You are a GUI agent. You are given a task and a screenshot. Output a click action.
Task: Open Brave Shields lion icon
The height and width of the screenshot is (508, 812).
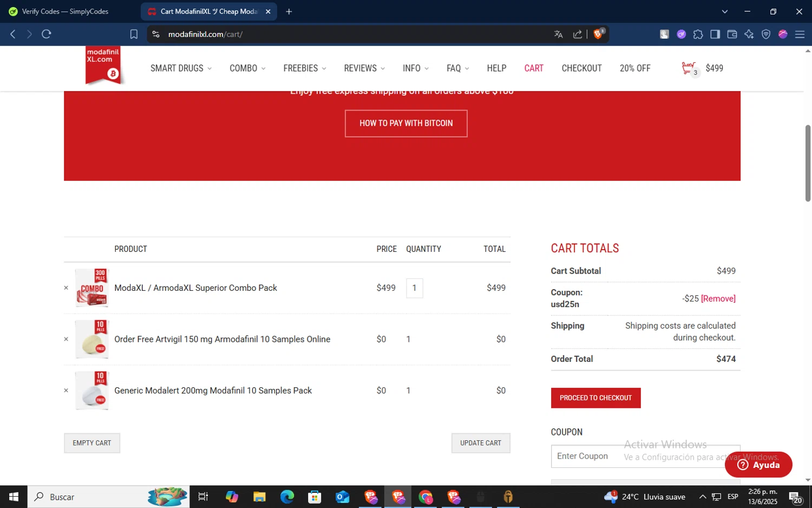[x=599, y=34]
